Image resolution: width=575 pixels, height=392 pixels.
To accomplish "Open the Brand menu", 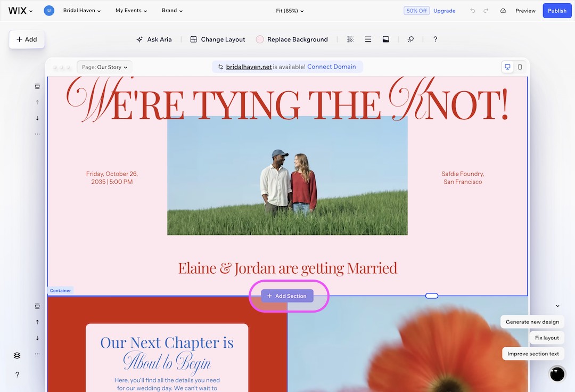I will [x=171, y=10].
